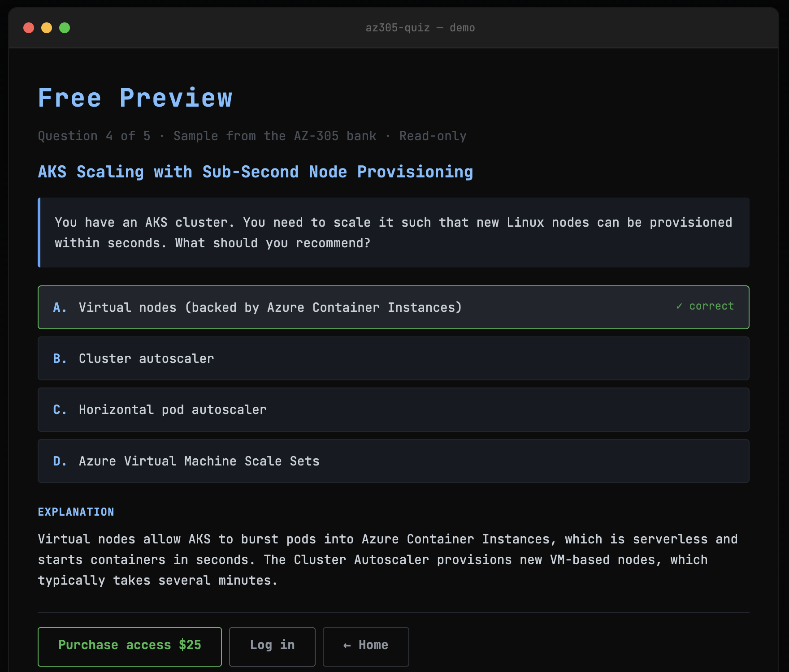This screenshot has height=672, width=789.
Task: Click the green checkmark next to correct
Action: click(679, 306)
